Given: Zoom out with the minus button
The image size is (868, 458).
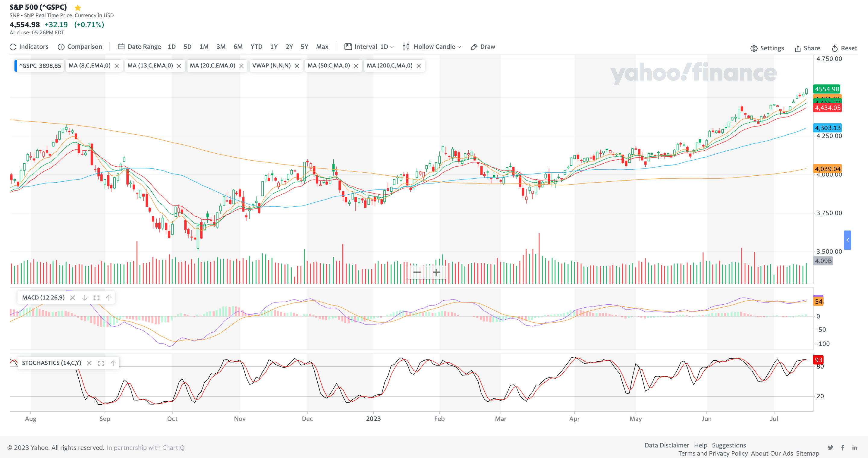Looking at the screenshot, I should [417, 272].
